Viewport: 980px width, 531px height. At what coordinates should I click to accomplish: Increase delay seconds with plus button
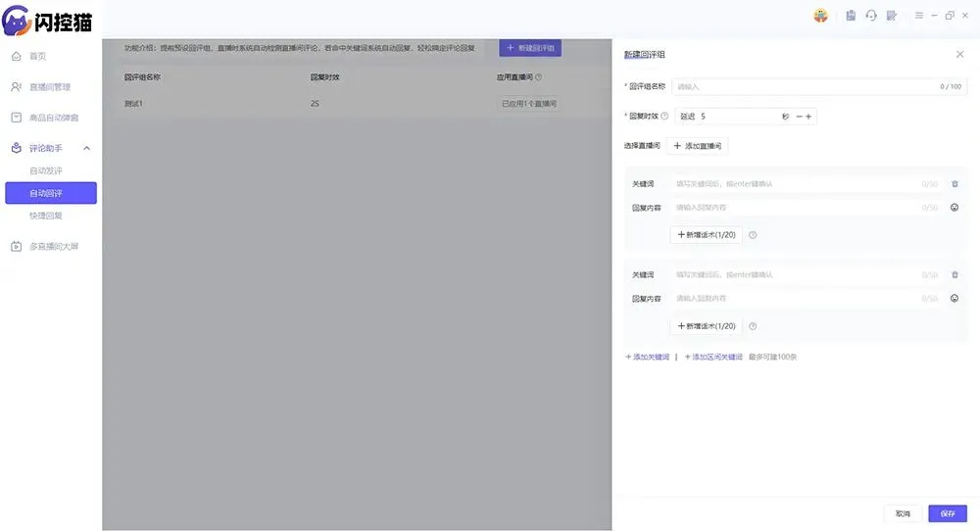point(808,117)
